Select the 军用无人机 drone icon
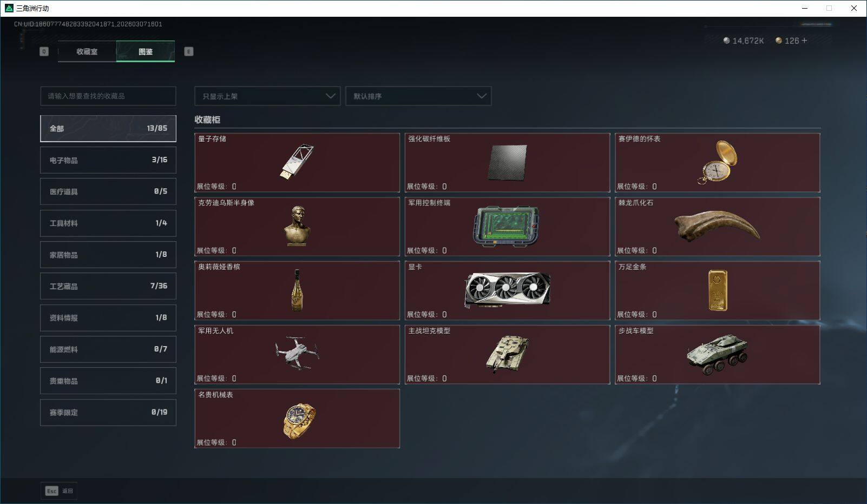 pos(297,353)
